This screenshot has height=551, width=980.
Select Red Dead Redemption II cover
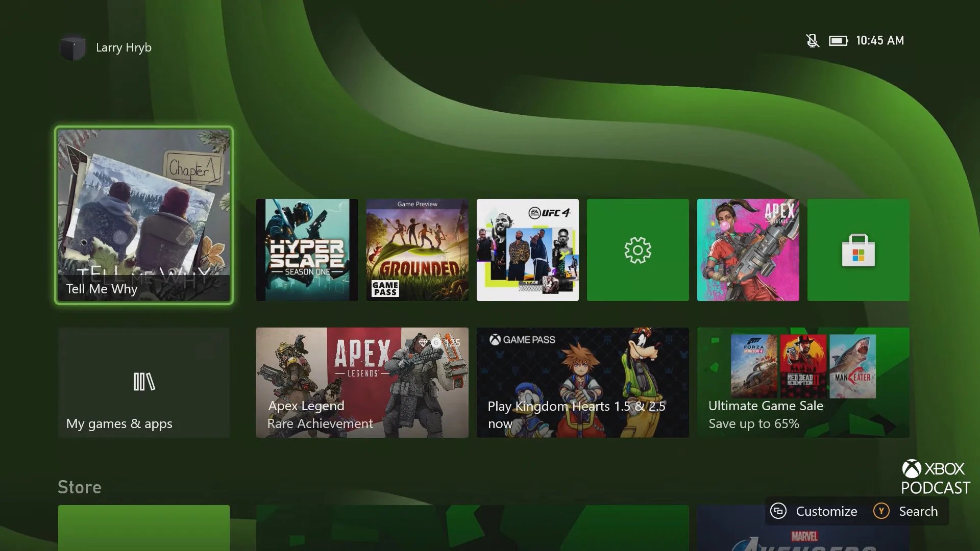click(803, 366)
